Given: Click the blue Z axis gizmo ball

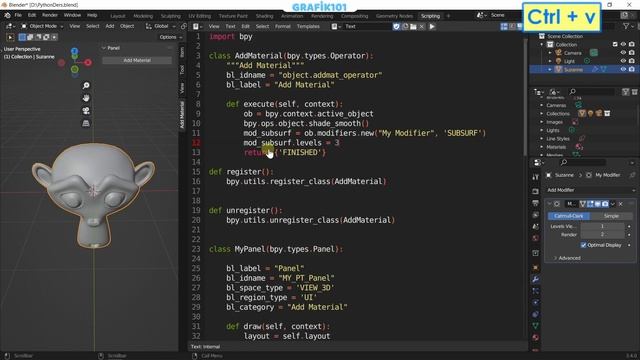Looking at the screenshot, I should click(74, 51).
